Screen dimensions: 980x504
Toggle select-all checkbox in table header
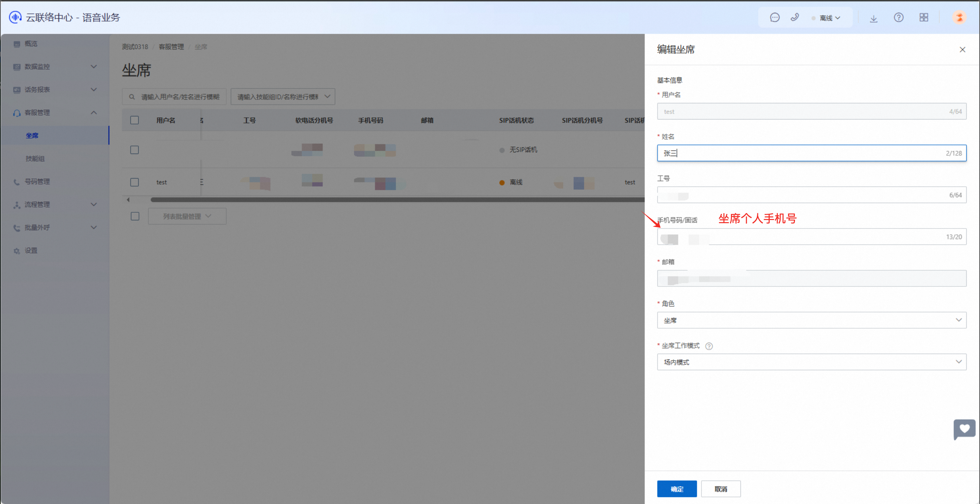pyautogui.click(x=134, y=120)
